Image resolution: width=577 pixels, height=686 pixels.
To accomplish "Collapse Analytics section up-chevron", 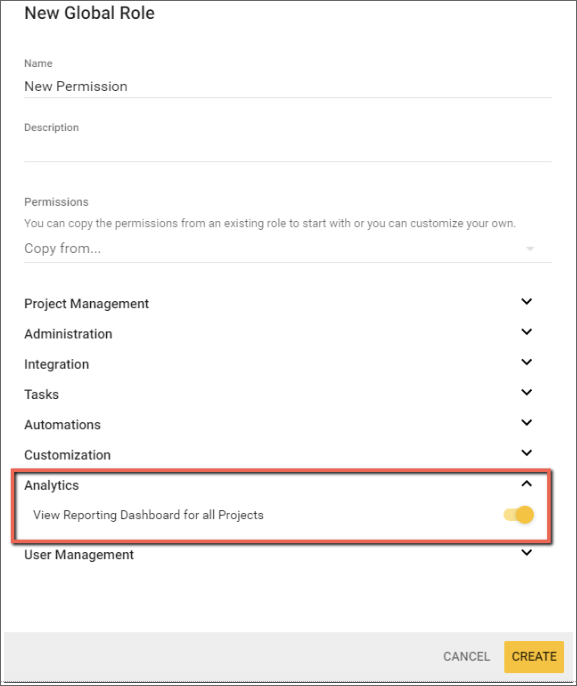I will pyautogui.click(x=527, y=483).
